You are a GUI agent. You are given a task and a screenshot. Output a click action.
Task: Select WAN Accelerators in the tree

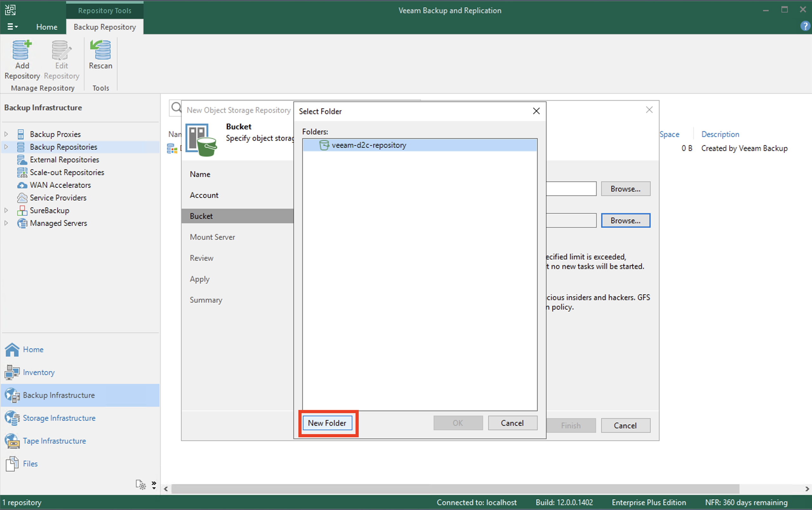[x=60, y=185]
